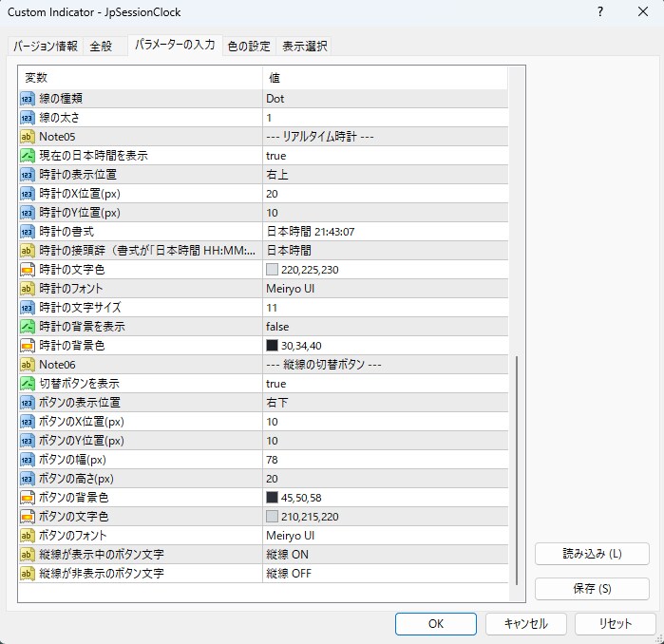Click the color icon beside ボタンの文字色
This screenshot has height=644, width=664.
[28, 517]
